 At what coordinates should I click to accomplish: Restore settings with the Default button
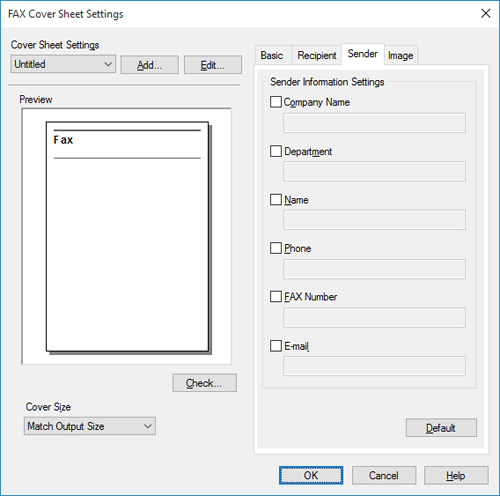point(441,428)
